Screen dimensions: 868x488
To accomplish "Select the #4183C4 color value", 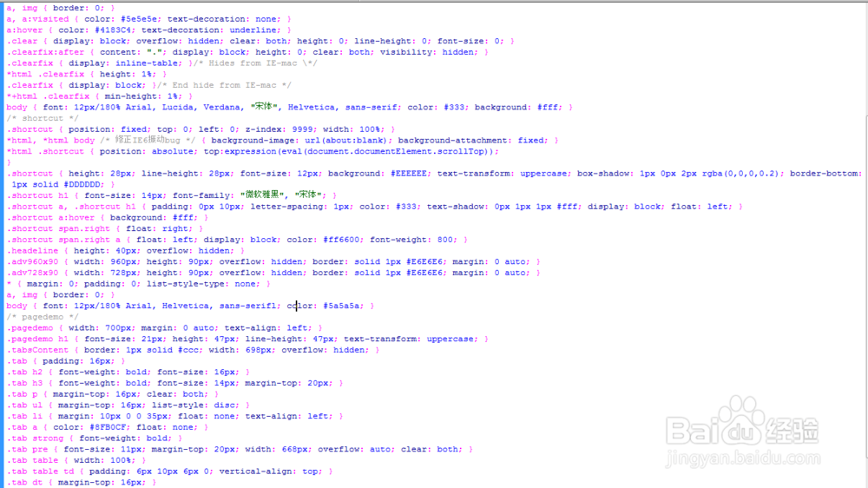I will tap(113, 30).
